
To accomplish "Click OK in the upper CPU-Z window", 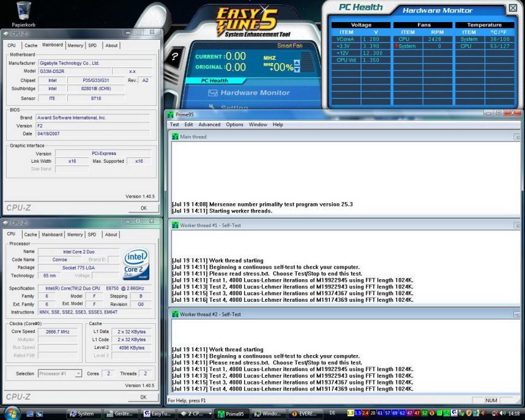I will [x=144, y=208].
